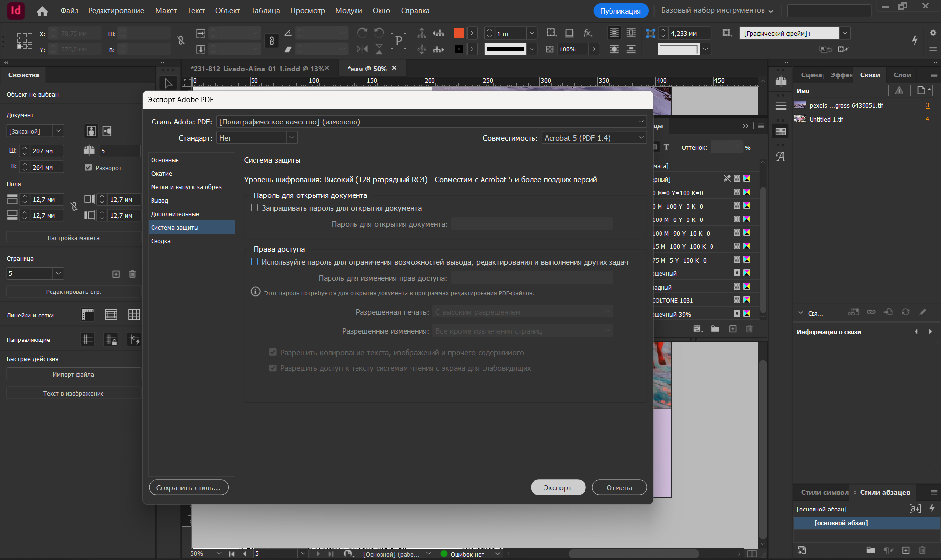This screenshot has width=941, height=560.
Task: Enable password restriction for printing and editing
Action: [x=254, y=262]
